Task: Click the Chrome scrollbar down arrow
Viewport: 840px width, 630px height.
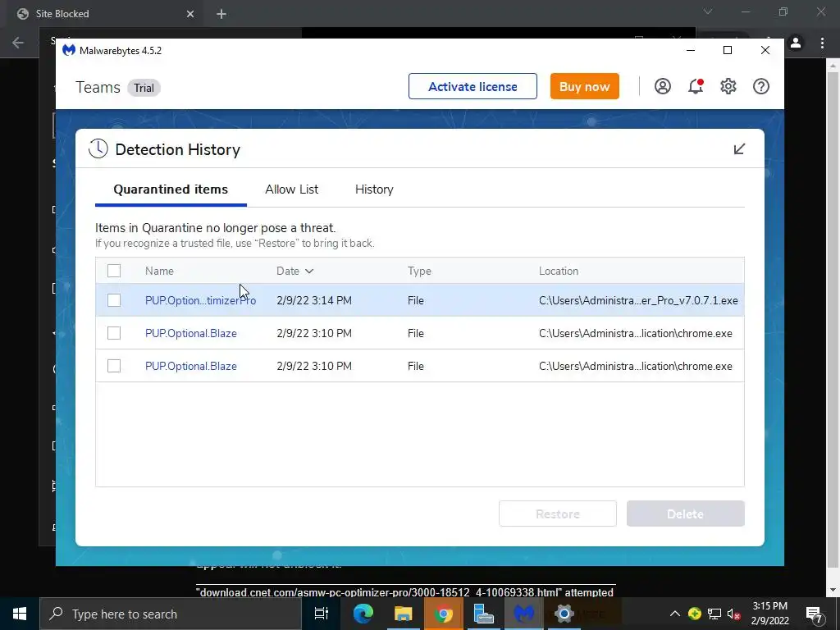Action: (833, 590)
